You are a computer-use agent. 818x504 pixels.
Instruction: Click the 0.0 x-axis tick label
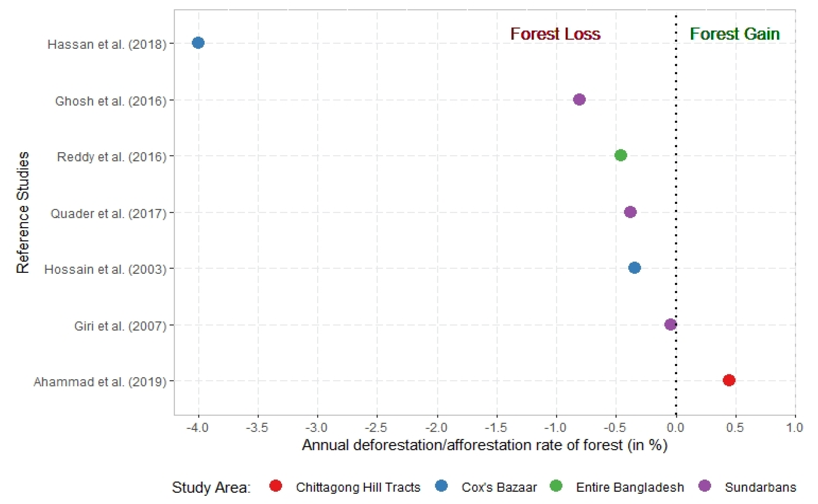tap(676, 427)
